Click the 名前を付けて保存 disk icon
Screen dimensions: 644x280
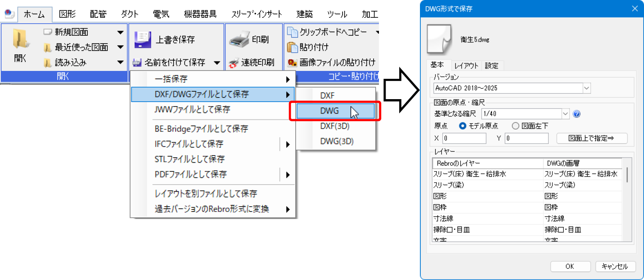[137, 63]
